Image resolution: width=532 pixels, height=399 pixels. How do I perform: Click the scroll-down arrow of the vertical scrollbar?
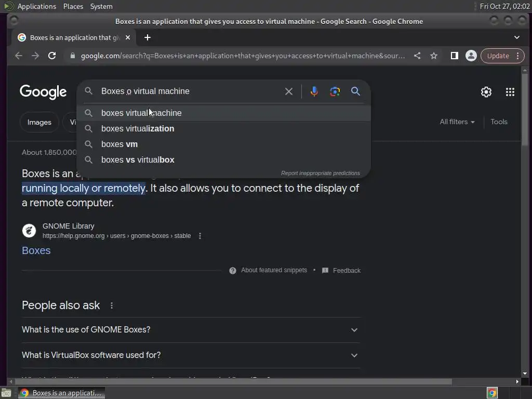pos(525,374)
